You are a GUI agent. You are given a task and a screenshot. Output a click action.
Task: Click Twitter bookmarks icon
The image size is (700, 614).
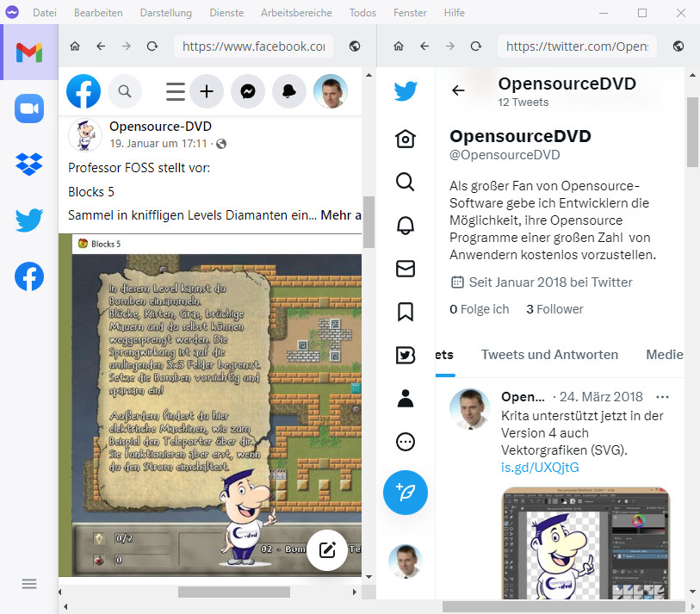pos(405,312)
